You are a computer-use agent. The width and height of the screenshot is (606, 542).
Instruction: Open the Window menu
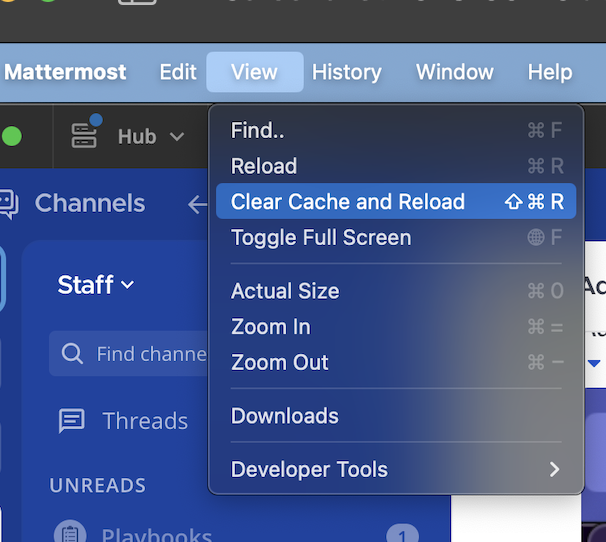pos(454,72)
